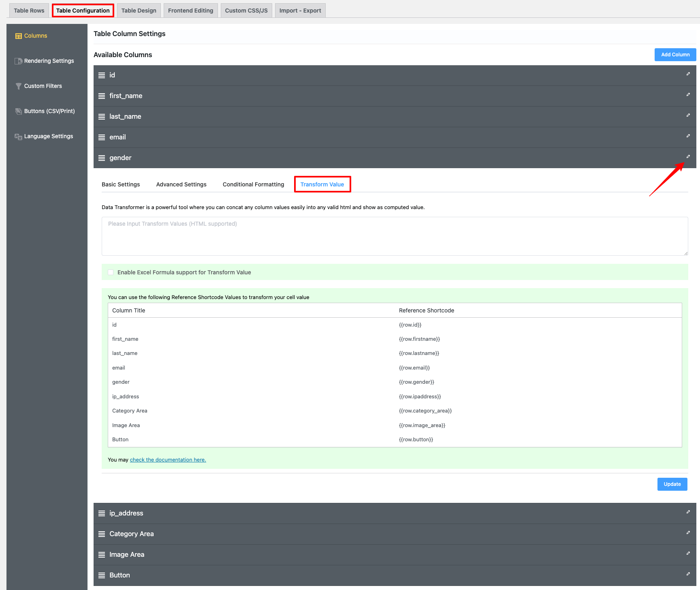Expand the id column row
The image size is (700, 590).
point(395,75)
